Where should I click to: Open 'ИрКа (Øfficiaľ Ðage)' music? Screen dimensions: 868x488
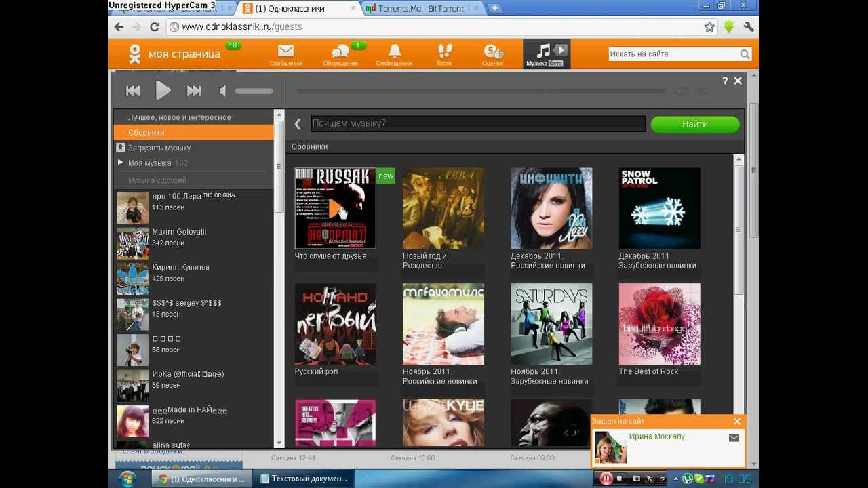(188, 374)
